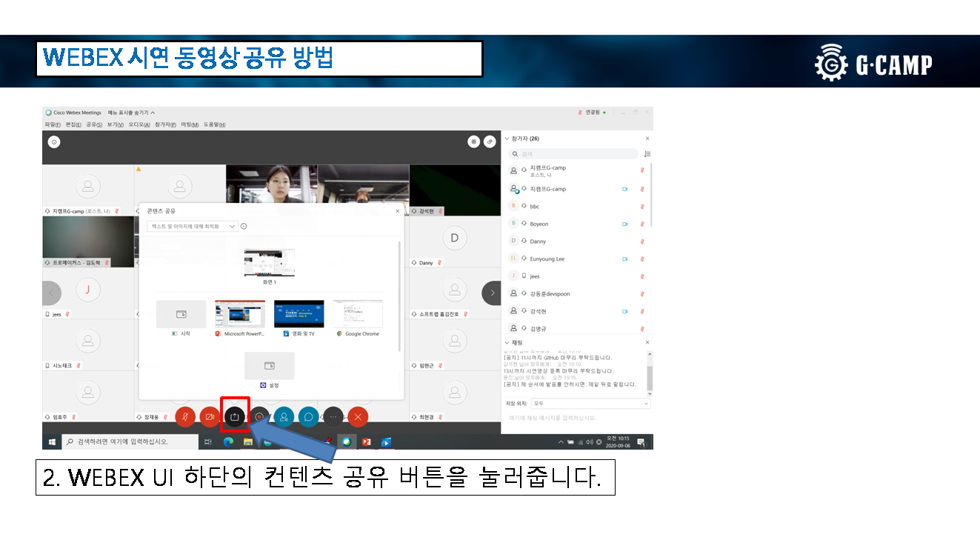Open meeting info icon at top left
This screenshot has width=980, height=560.
pyautogui.click(x=53, y=141)
